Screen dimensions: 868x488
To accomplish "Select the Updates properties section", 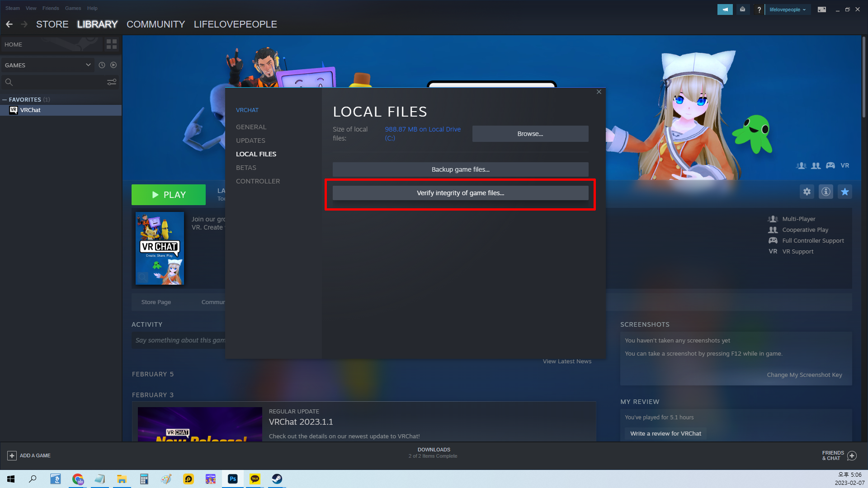I will pos(251,141).
